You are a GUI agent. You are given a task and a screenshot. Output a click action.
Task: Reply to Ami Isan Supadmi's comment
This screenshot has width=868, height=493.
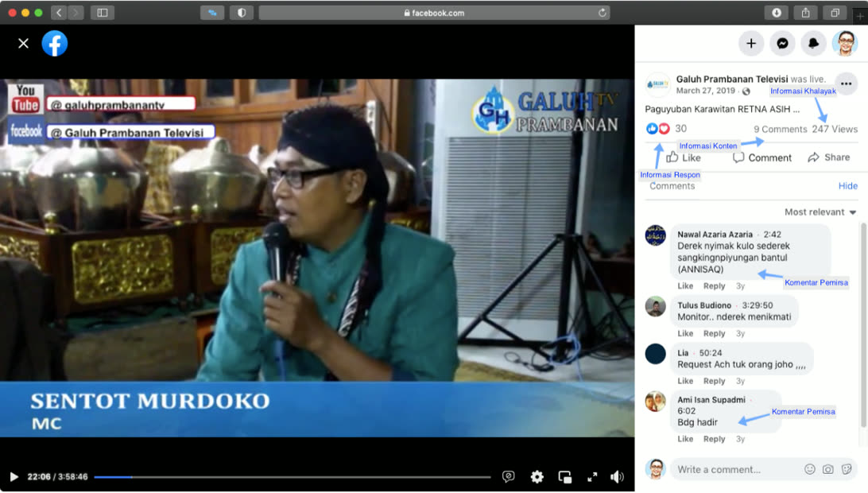[x=714, y=439]
